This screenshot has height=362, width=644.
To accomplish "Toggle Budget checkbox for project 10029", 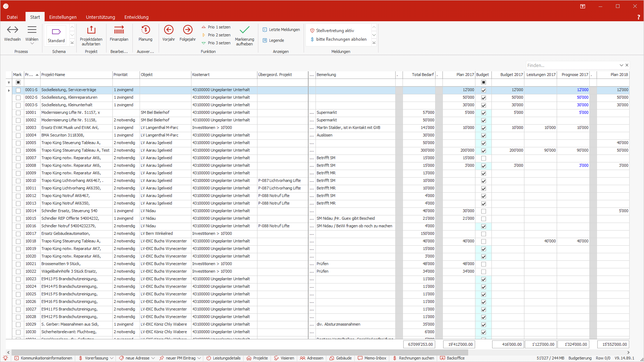I will click(484, 325).
